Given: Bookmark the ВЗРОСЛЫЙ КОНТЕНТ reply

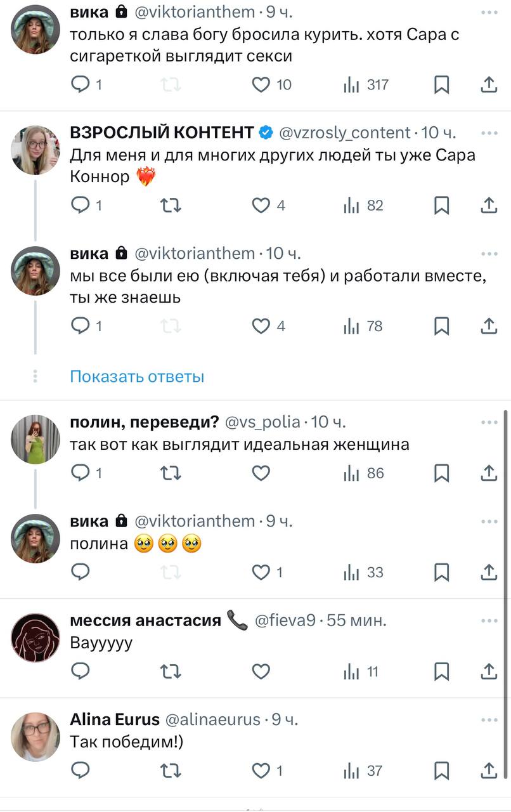Looking at the screenshot, I should [x=442, y=206].
